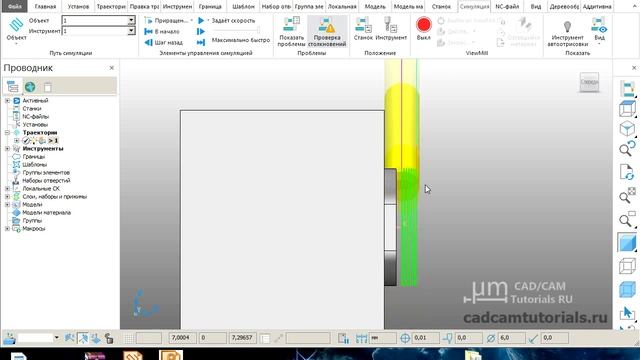Open the Файл menu

tap(14, 7)
